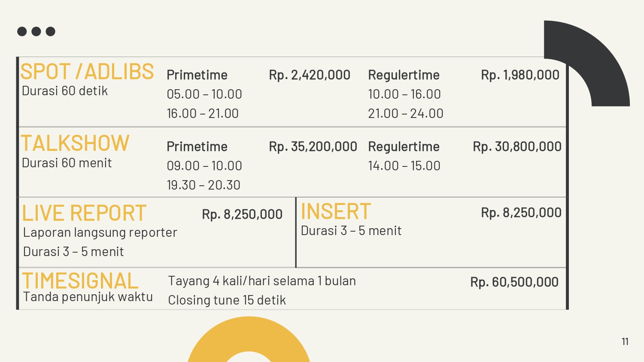Click "Laporan langsung reporter" text
644x362 pixels.
pyautogui.click(x=100, y=232)
